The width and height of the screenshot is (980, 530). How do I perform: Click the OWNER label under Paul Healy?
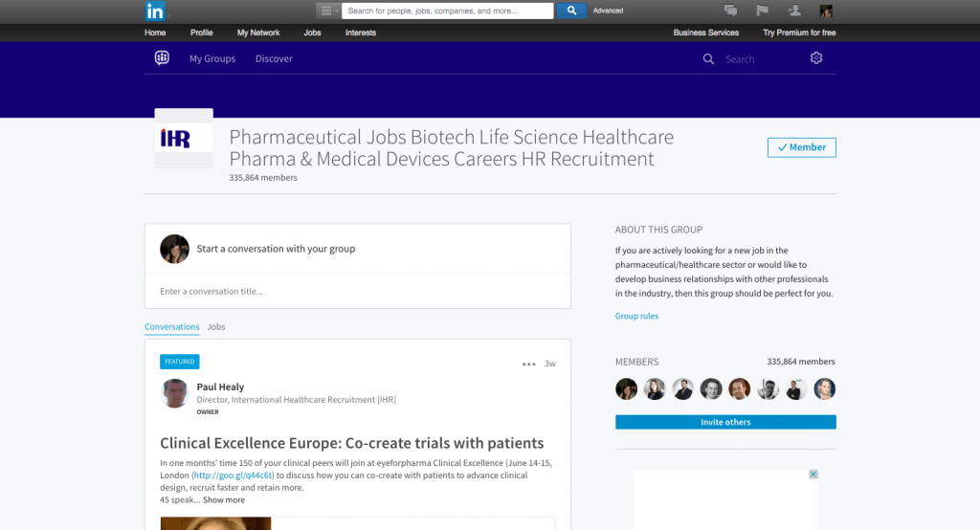208,412
